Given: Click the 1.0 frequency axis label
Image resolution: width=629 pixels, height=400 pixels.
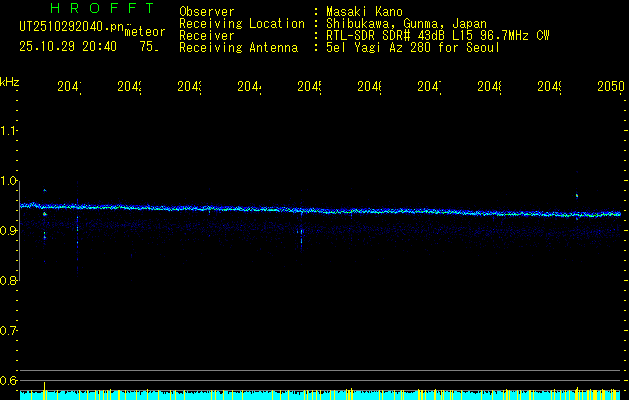Looking at the screenshot, I should click(9, 181).
